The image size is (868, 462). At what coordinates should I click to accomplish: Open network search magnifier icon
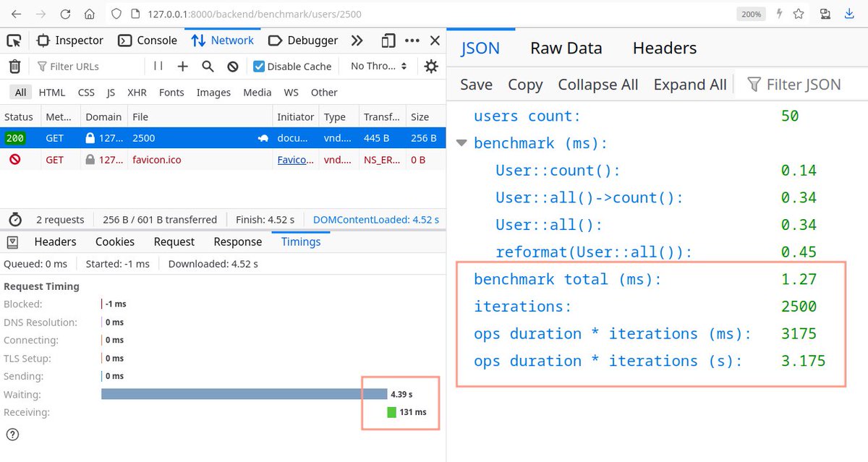tap(208, 67)
